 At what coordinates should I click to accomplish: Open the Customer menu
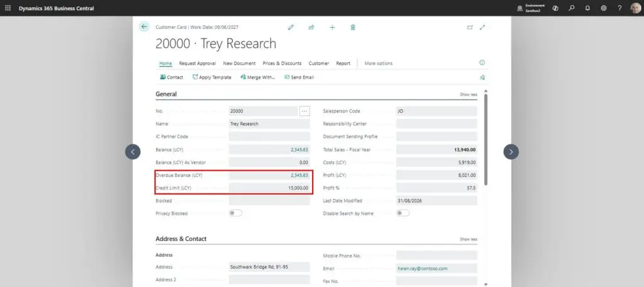[319, 64]
